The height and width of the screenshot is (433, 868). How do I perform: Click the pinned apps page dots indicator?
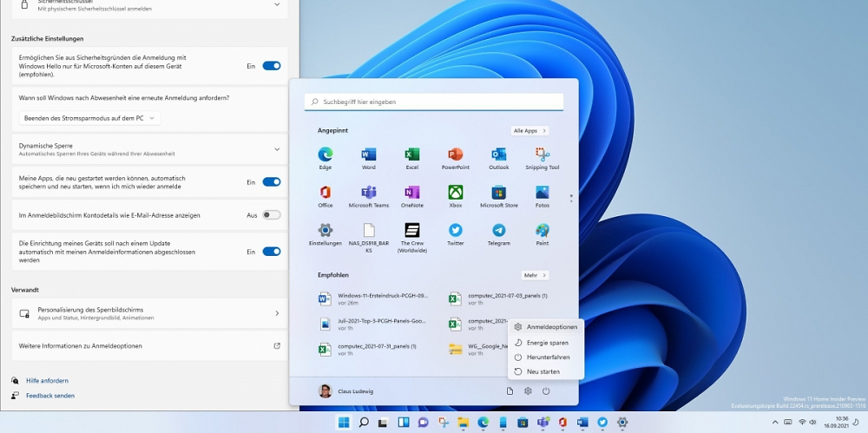point(571,198)
